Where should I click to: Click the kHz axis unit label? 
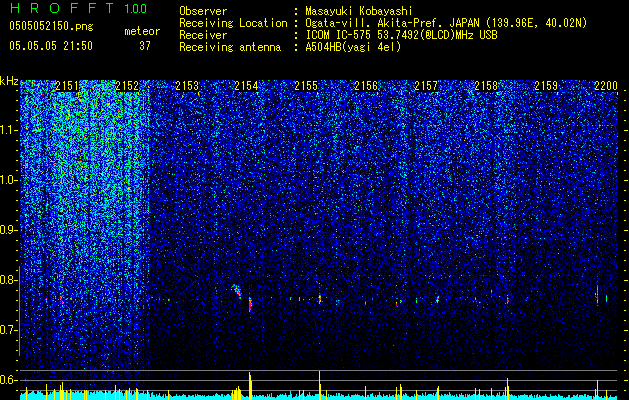[x=9, y=81]
